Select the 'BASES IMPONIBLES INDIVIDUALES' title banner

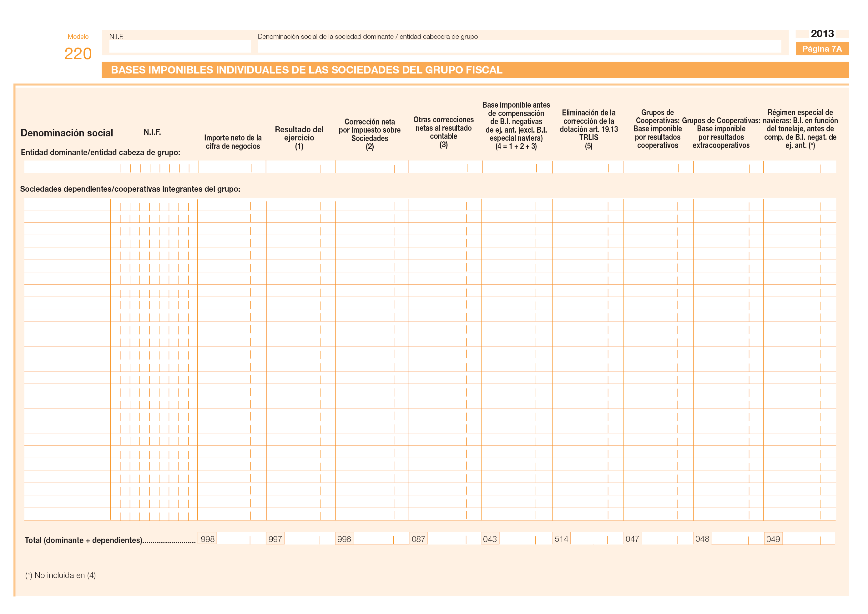pos(475,70)
